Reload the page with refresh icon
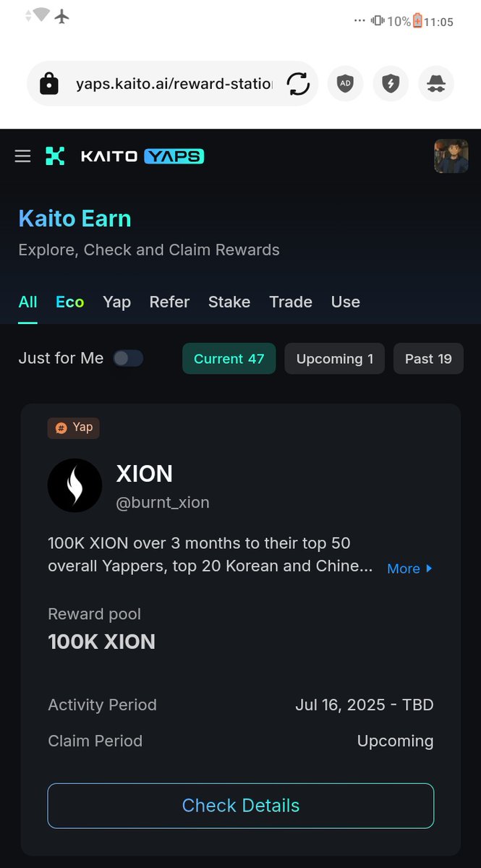481x868 pixels. pos(298,84)
